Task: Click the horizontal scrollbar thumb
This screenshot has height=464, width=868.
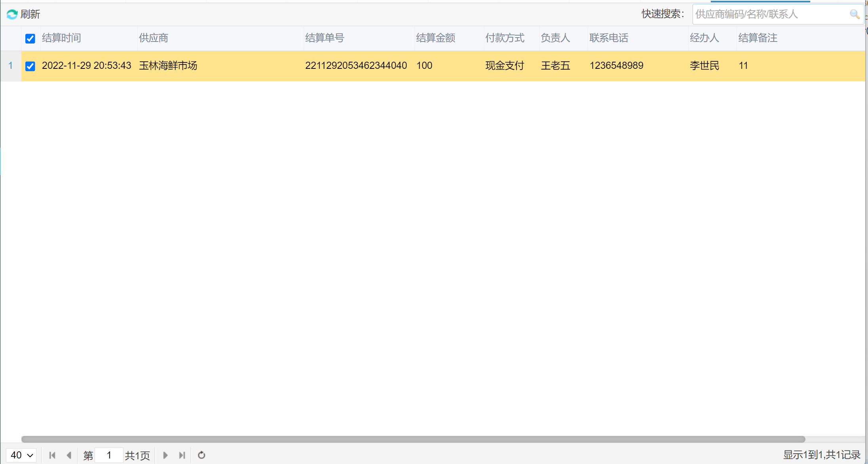Action: click(x=413, y=439)
